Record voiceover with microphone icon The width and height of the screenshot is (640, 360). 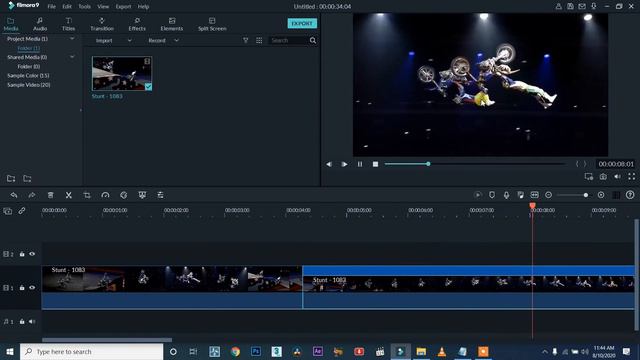pyautogui.click(x=506, y=195)
